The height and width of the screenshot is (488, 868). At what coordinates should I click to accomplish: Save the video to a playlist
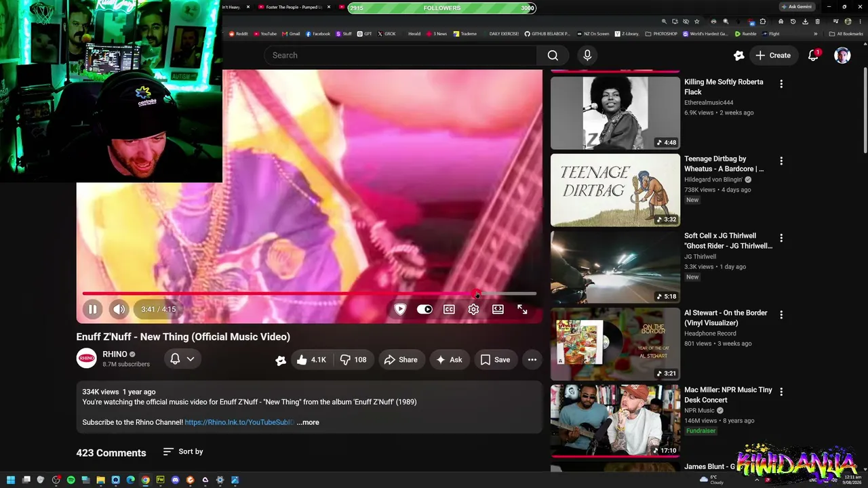495,360
